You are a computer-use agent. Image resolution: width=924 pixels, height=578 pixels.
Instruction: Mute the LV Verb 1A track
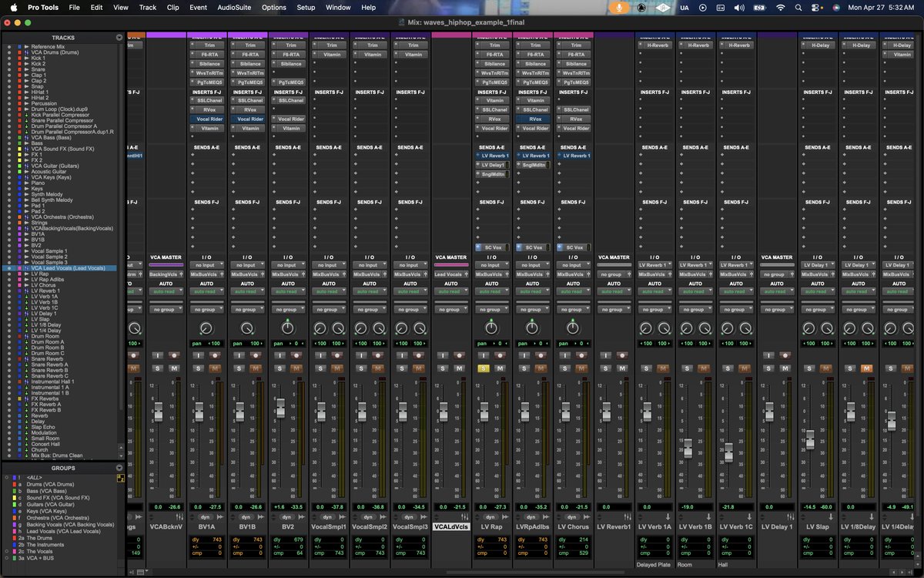click(662, 368)
